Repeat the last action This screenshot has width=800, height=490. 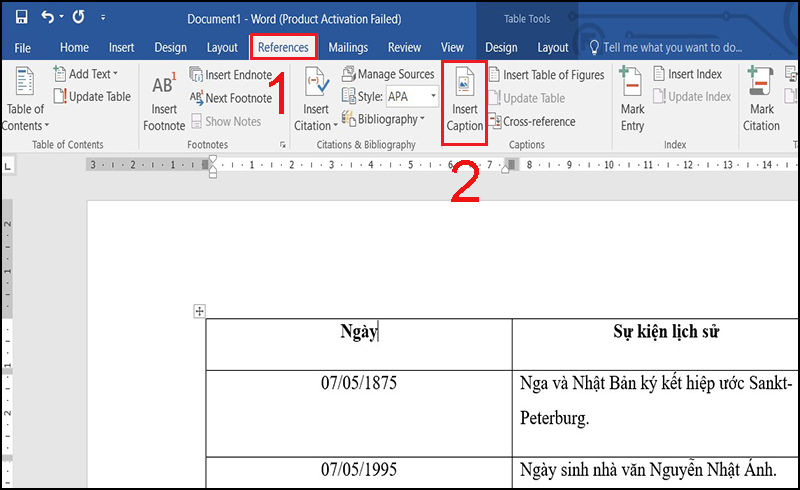coord(78,17)
